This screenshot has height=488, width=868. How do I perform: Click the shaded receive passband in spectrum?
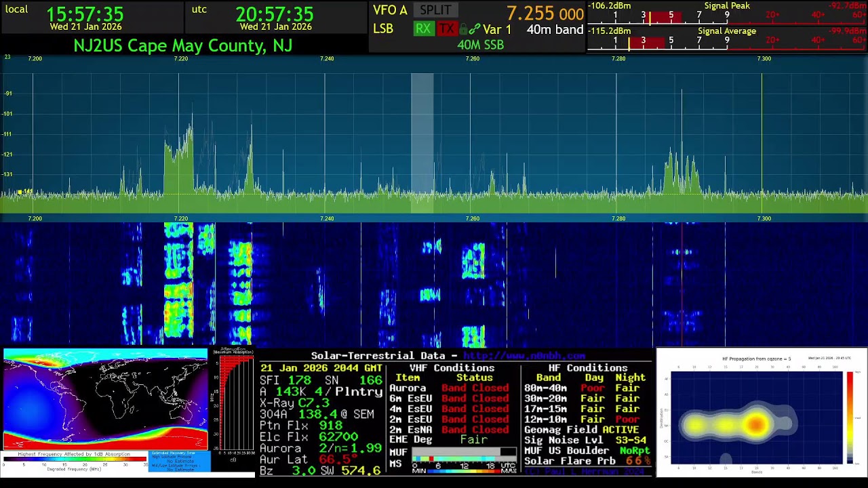422,142
